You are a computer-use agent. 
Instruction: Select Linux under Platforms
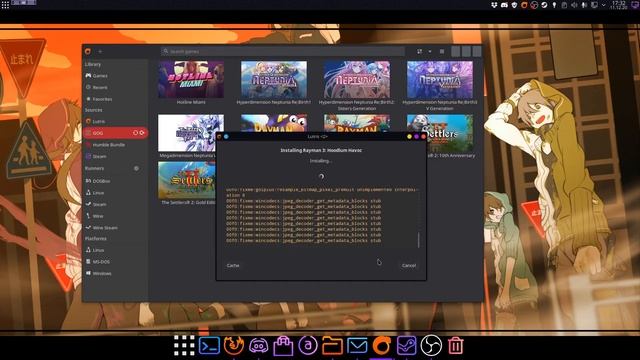pos(115,250)
